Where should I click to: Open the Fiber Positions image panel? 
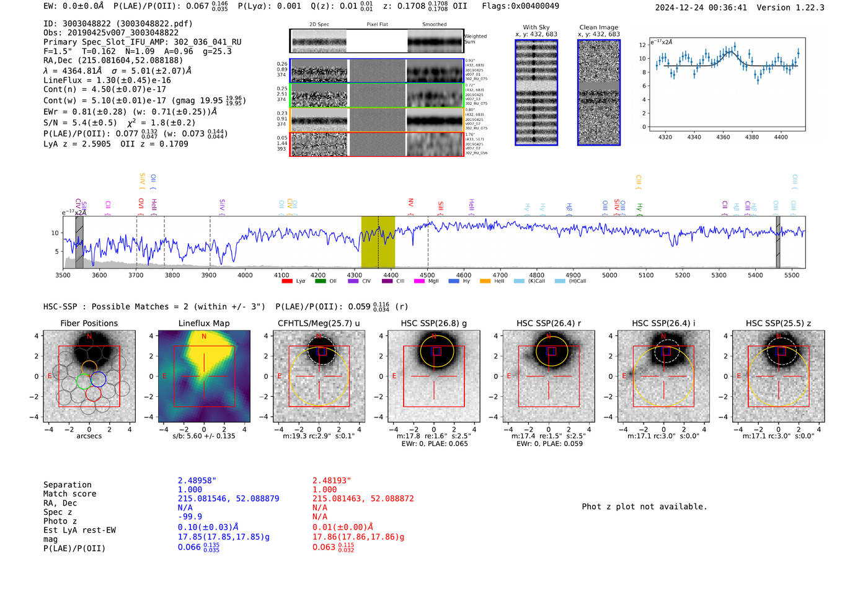[x=89, y=376]
